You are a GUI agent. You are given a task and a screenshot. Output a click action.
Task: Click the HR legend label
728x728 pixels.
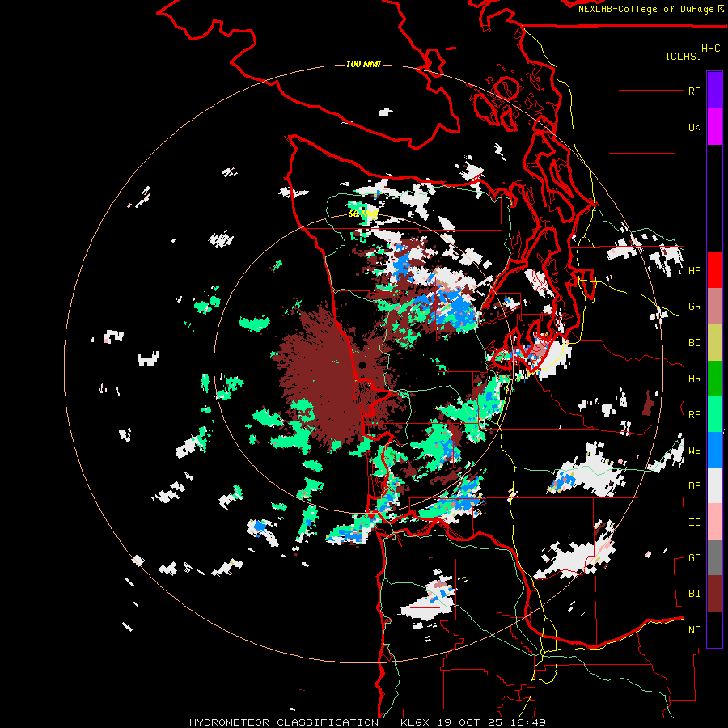pos(694,379)
